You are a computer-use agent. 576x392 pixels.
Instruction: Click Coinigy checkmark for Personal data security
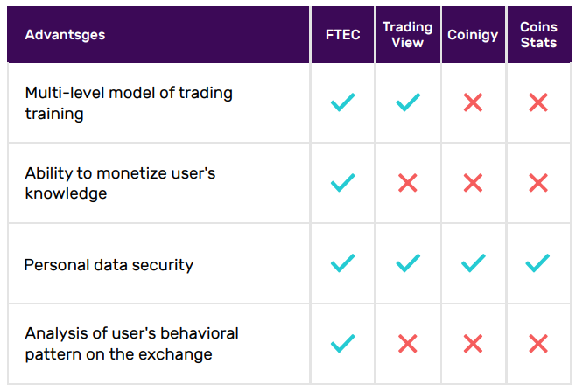coord(473,262)
